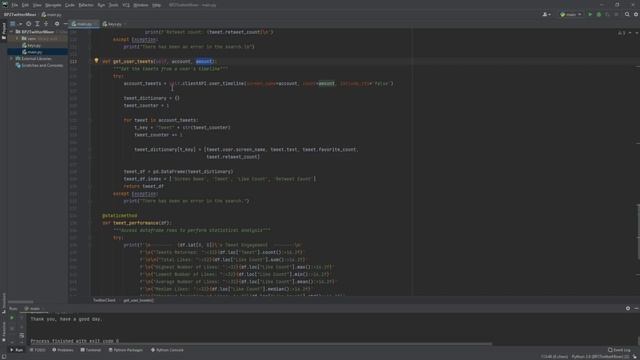Click Rerun green arrow in Run panel
This screenshot has width=640, height=360.
(12, 318)
